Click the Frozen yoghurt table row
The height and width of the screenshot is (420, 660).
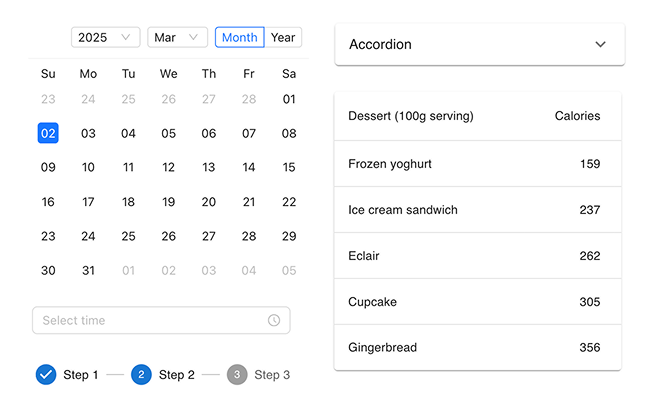point(478,164)
